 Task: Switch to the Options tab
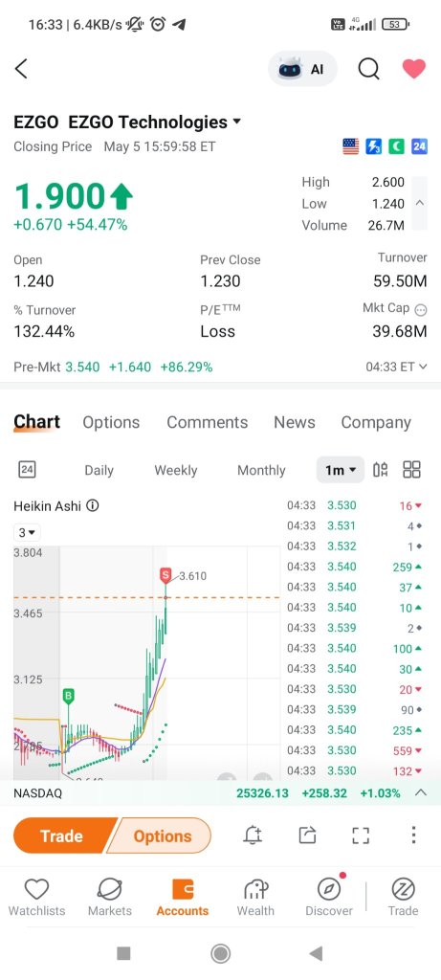tap(111, 422)
